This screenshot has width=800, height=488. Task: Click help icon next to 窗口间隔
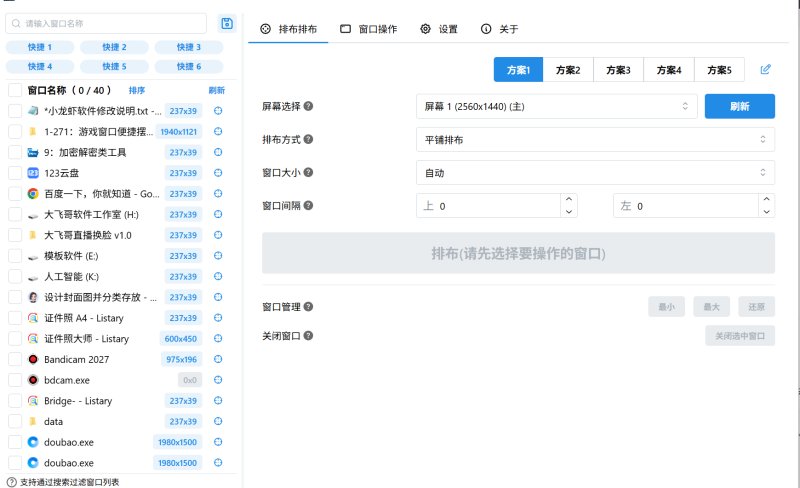click(308, 206)
